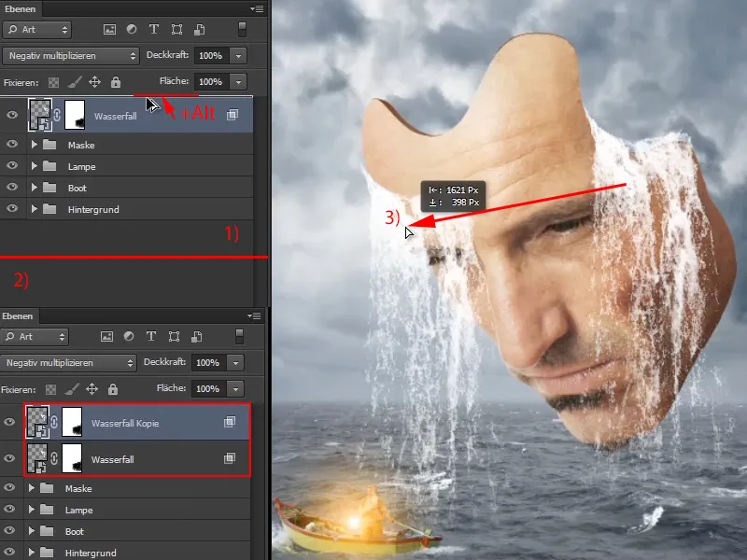The height and width of the screenshot is (560, 747).
Task: Click Deckkraft value field in top panel
Action: 212,56
